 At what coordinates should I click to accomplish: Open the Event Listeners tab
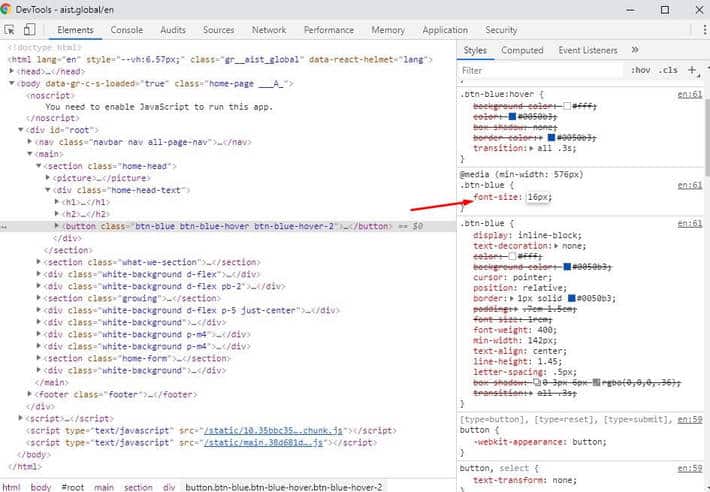(588, 50)
